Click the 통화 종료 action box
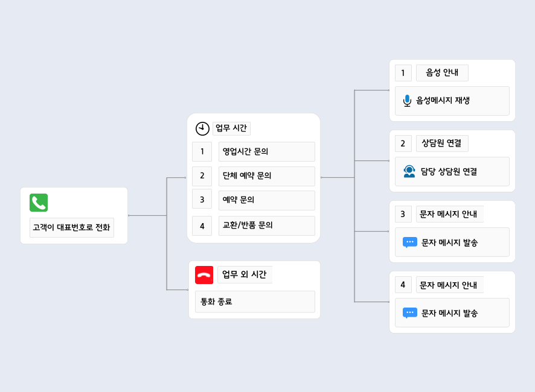Image resolution: width=535 pixels, height=392 pixels. (x=255, y=302)
